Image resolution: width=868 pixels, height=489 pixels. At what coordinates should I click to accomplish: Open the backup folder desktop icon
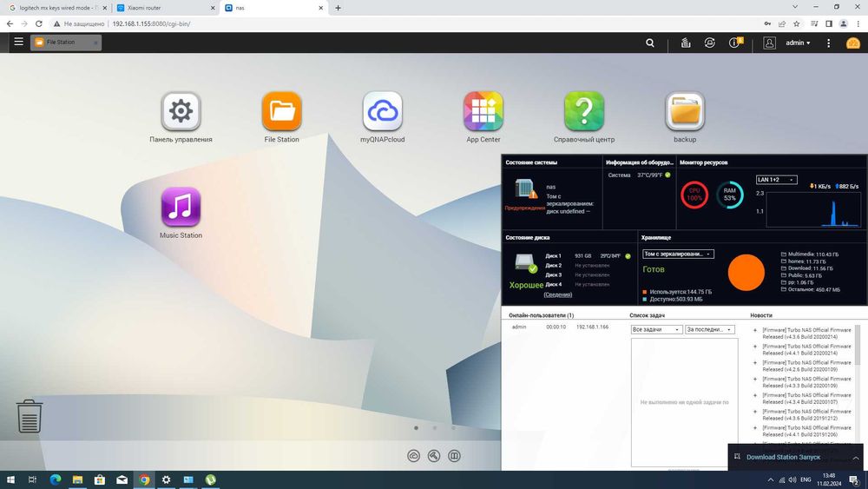click(685, 111)
